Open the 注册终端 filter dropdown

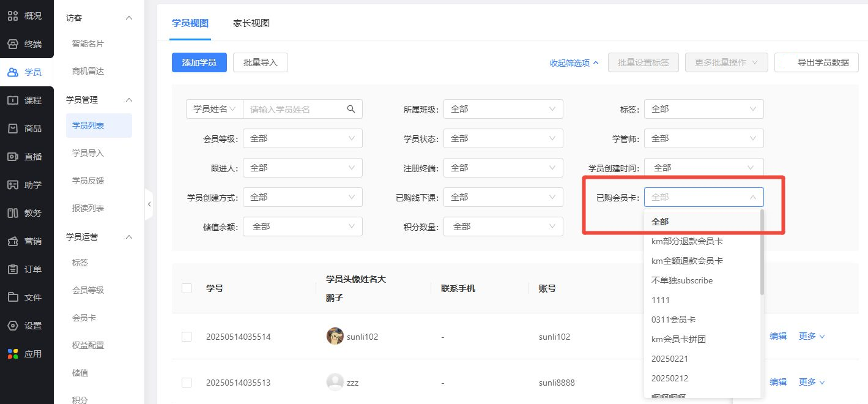tap(503, 168)
